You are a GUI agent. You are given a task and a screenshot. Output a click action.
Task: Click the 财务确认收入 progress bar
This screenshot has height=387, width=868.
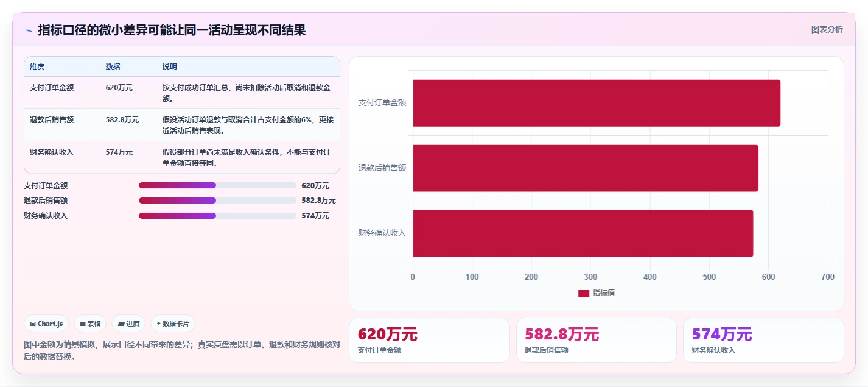pyautogui.click(x=217, y=215)
